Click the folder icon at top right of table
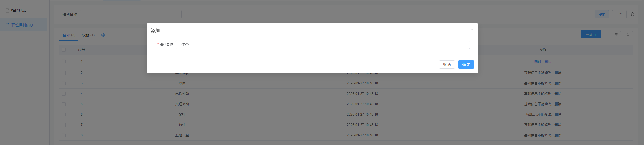 pyautogui.click(x=628, y=34)
